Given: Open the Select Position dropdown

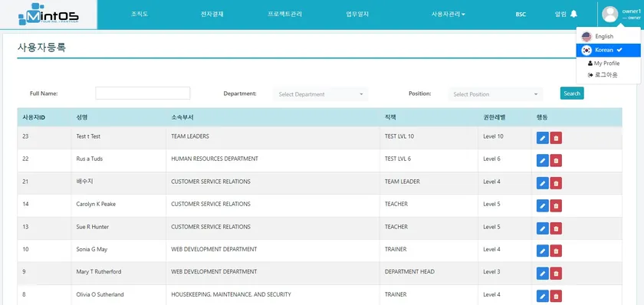Looking at the screenshot, I should point(495,94).
